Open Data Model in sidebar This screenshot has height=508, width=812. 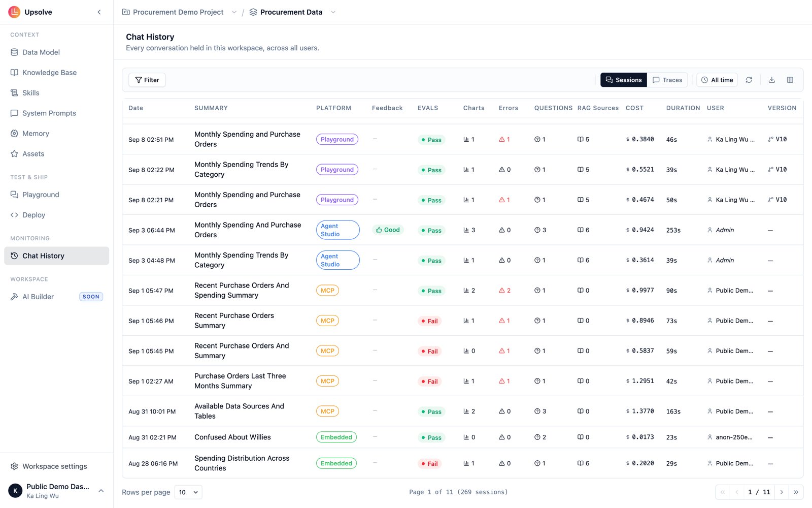(x=56, y=52)
